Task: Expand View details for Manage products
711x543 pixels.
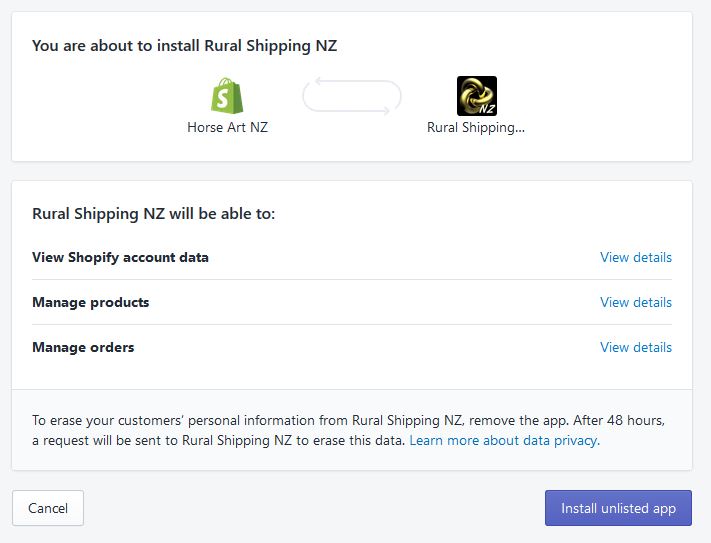Action: pyautogui.click(x=635, y=302)
